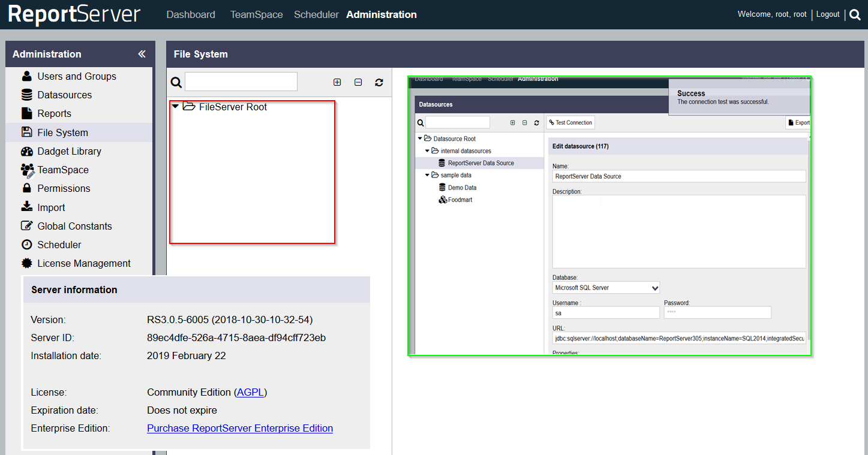The height and width of the screenshot is (455, 868).
Task: Open global search magnifier in header
Action: click(x=855, y=15)
